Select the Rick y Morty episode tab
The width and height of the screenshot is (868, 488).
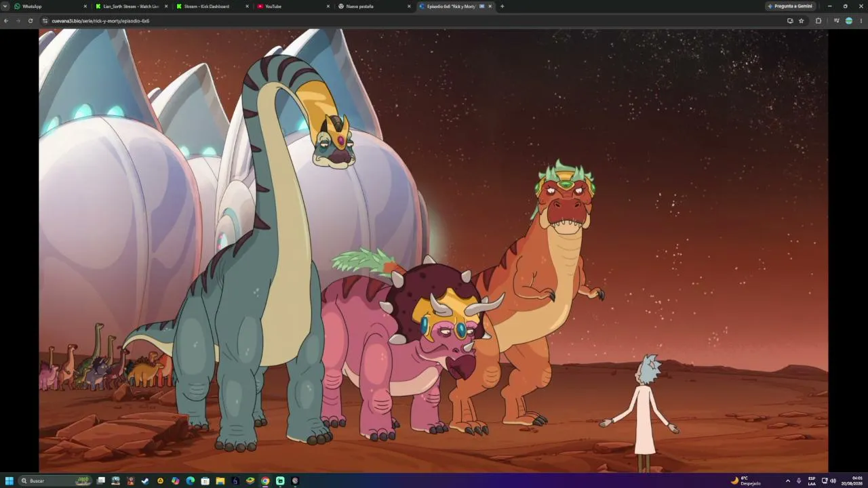[455, 6]
